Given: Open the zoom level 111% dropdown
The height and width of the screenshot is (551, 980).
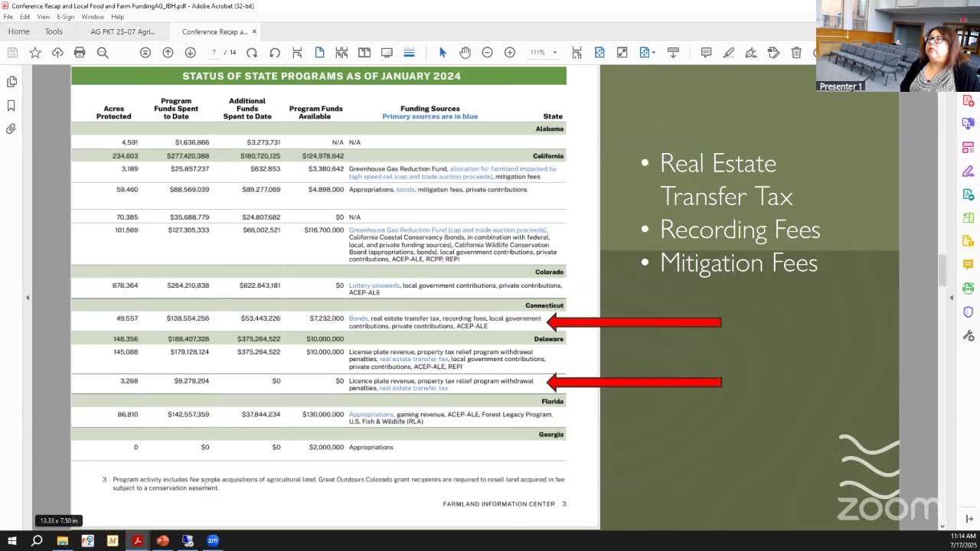Looking at the screenshot, I should pyautogui.click(x=554, y=53).
